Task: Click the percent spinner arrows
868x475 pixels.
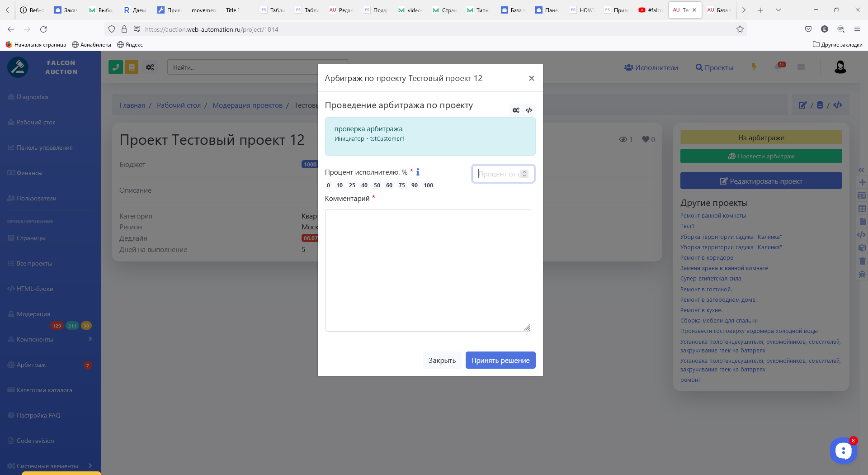Action: (x=524, y=174)
